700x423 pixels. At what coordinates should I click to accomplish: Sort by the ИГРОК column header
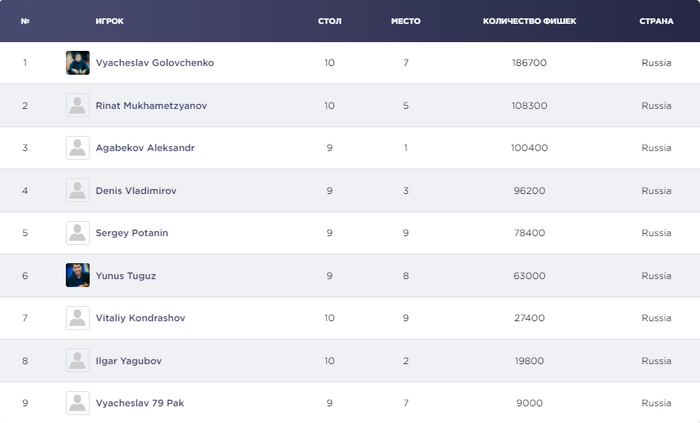coord(110,21)
